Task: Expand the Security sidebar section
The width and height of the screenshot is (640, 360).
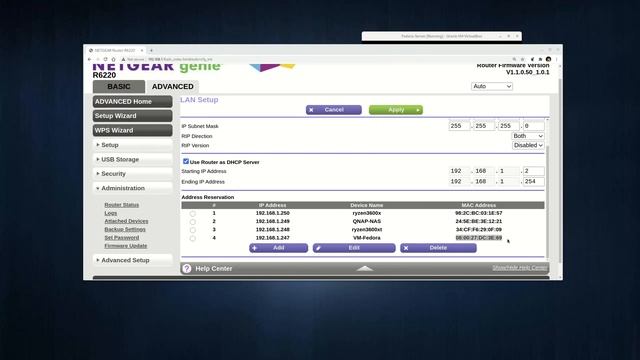Action: click(x=133, y=173)
